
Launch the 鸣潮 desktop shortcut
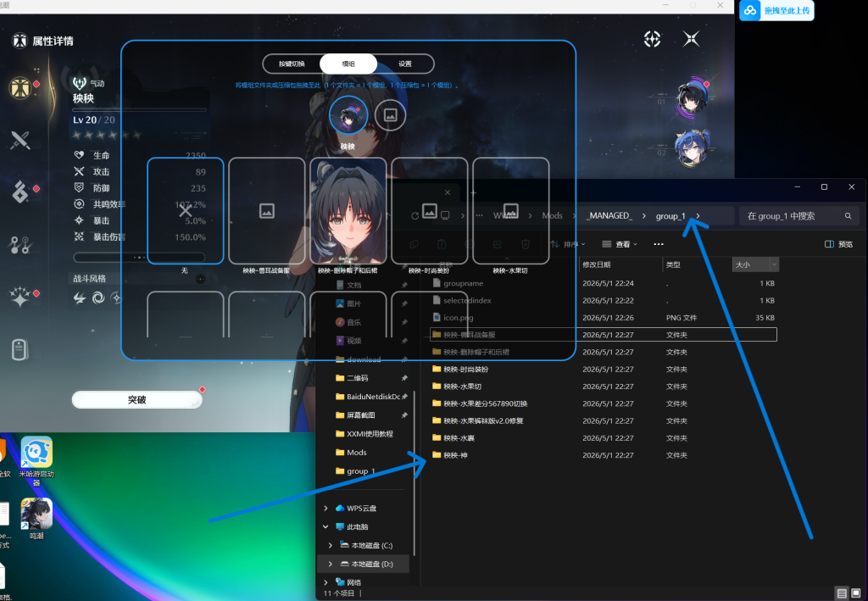point(36,519)
